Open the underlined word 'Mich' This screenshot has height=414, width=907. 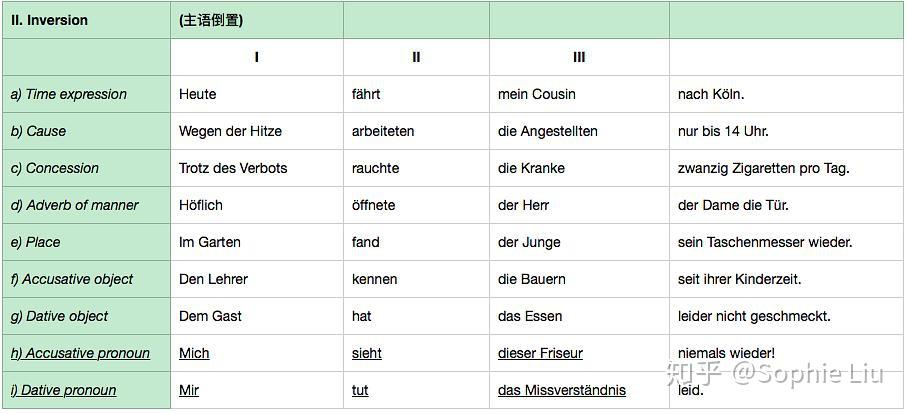click(x=194, y=353)
